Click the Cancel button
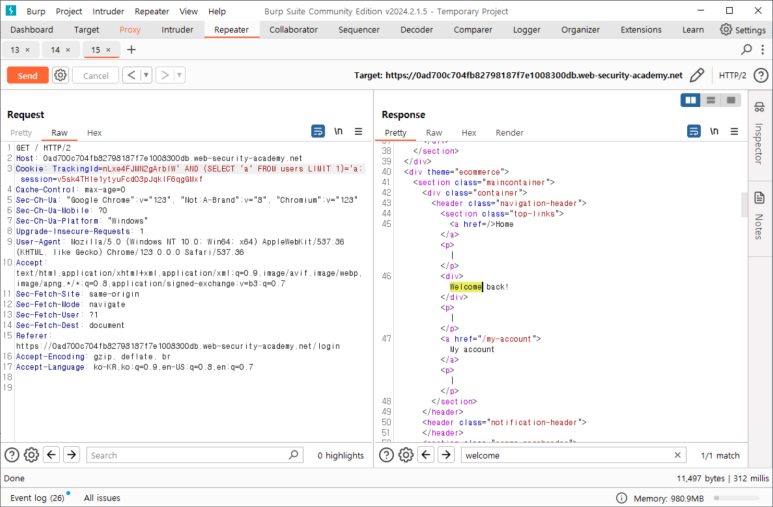The height and width of the screenshot is (507, 773). (x=96, y=75)
